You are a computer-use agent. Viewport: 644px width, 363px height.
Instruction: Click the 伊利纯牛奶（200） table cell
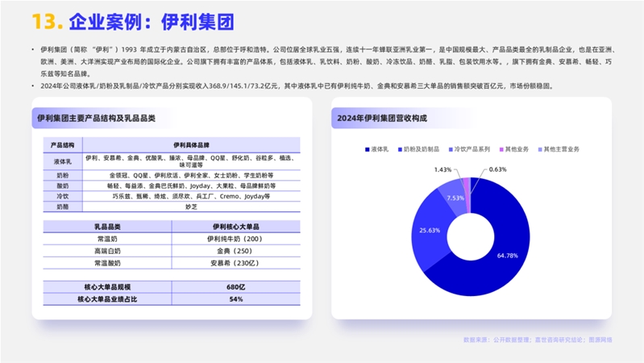coord(236,239)
